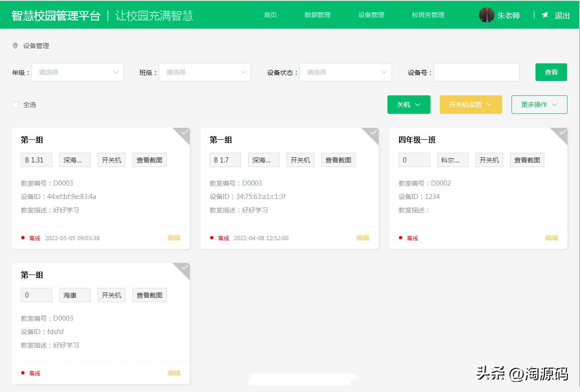Viewport: 580px width, 392px height.
Task: Click the paper-plane icon beside 退出
Action: coord(544,15)
